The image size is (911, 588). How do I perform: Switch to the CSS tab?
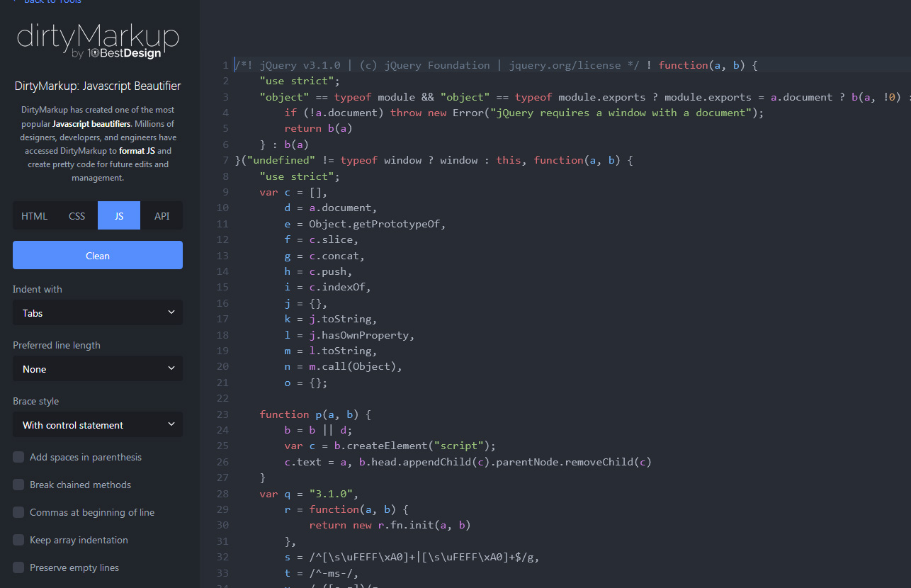[x=77, y=216]
